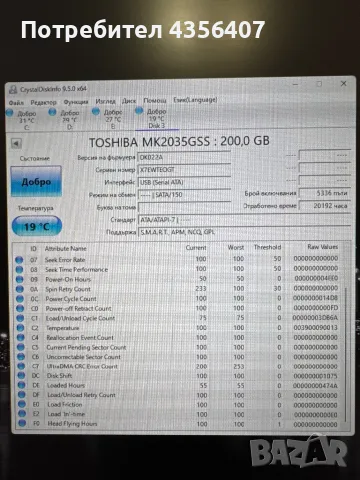Open the Функция menu

point(76,102)
